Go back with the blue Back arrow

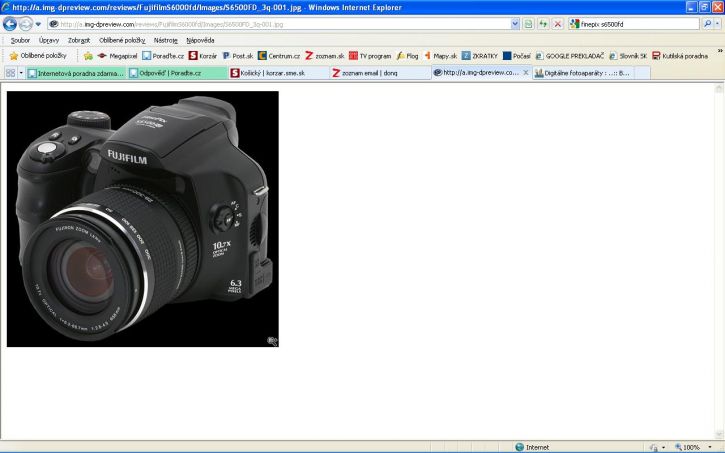[10, 24]
